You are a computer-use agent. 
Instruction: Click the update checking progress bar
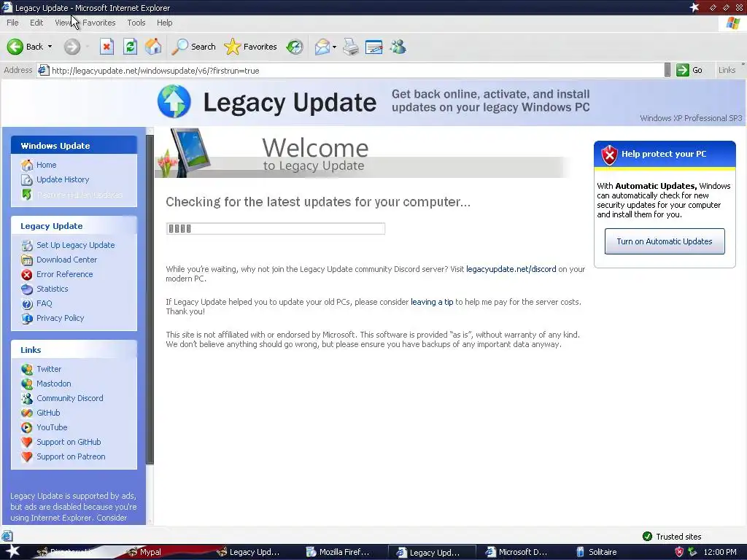point(275,228)
